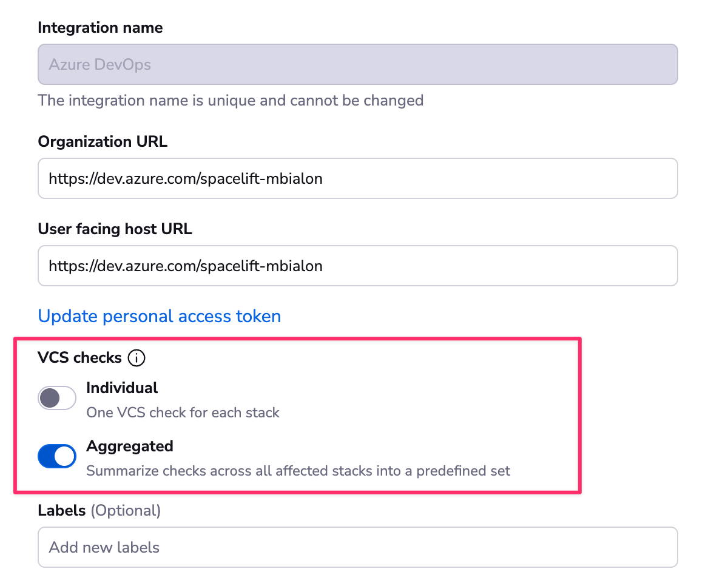Click the VCS checks section heading
728x586 pixels.
79,358
